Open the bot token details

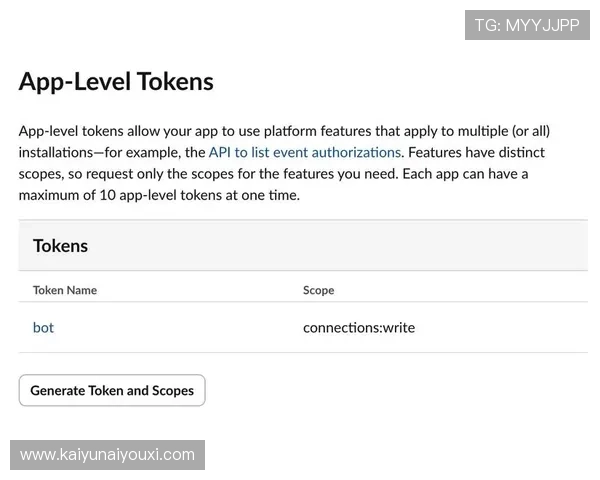point(43,327)
